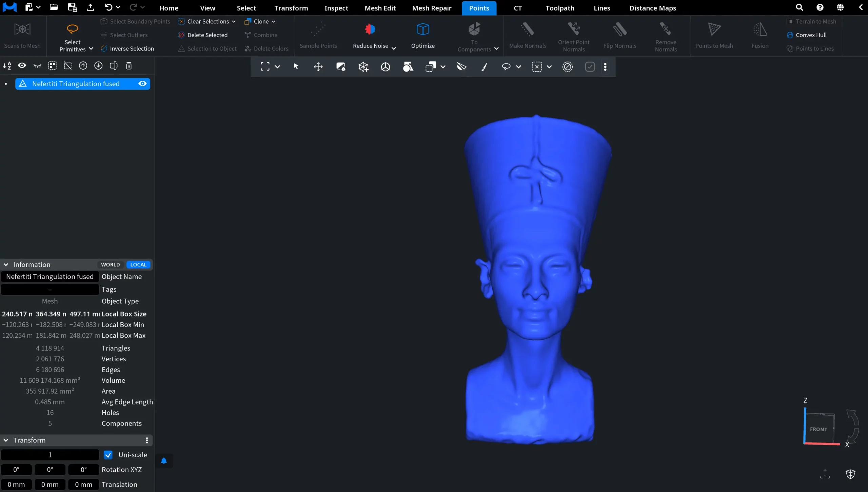Click the brush stroke tool icon
The image size is (868, 492).
click(484, 67)
